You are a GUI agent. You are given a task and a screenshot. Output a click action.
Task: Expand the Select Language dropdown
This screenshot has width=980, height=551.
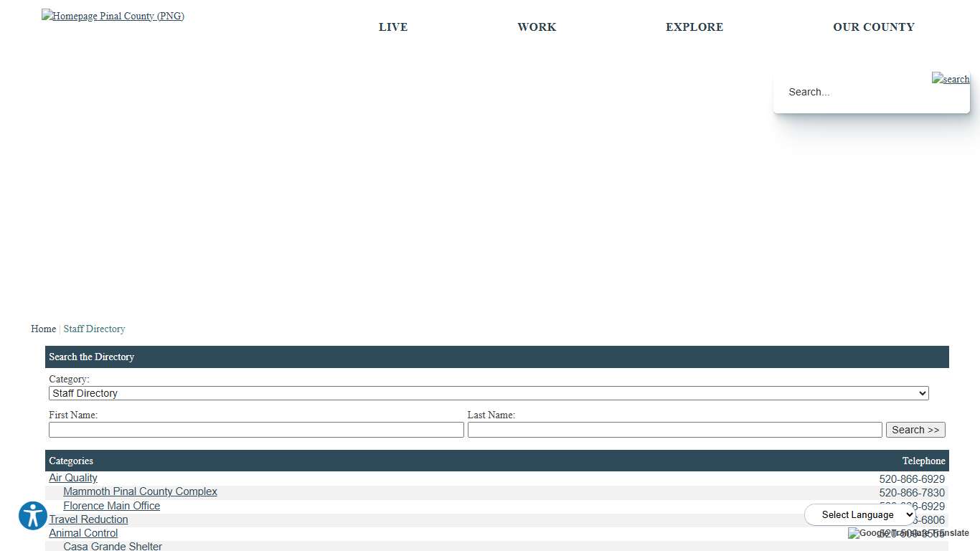[860, 514]
